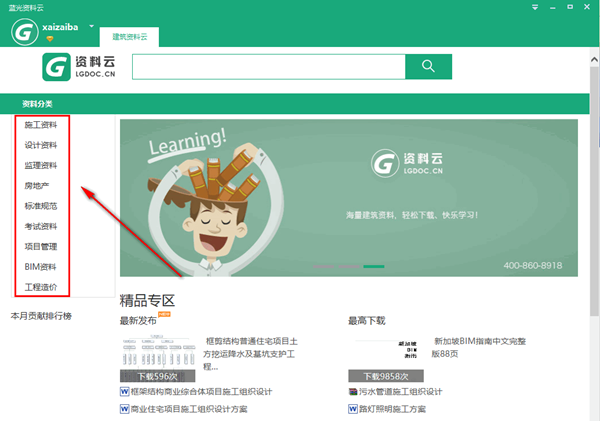
Task: Click the 精品专区 heading
Action: 147,301
